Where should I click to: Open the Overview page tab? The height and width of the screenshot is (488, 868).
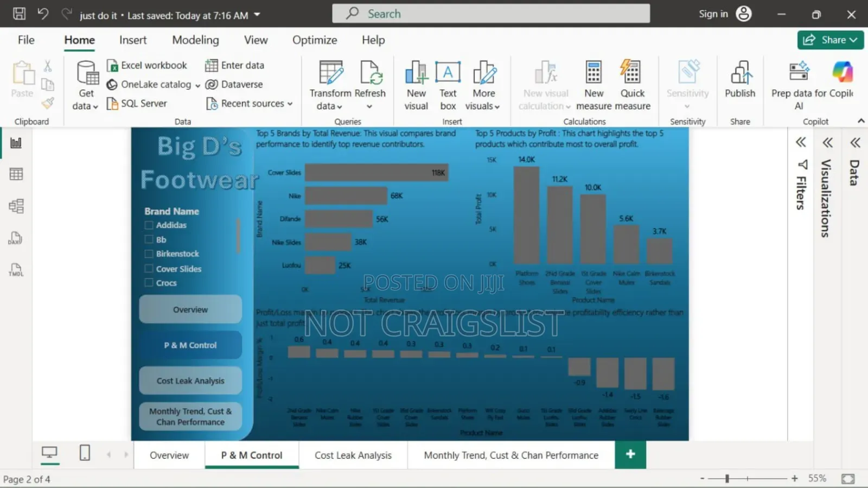[169, 455]
